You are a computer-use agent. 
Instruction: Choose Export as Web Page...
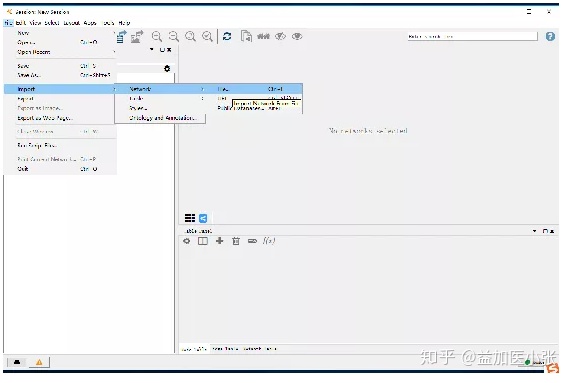click(x=60, y=118)
